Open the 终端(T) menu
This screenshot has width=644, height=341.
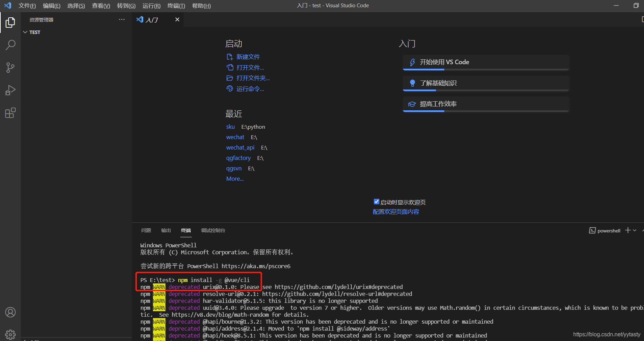[176, 6]
